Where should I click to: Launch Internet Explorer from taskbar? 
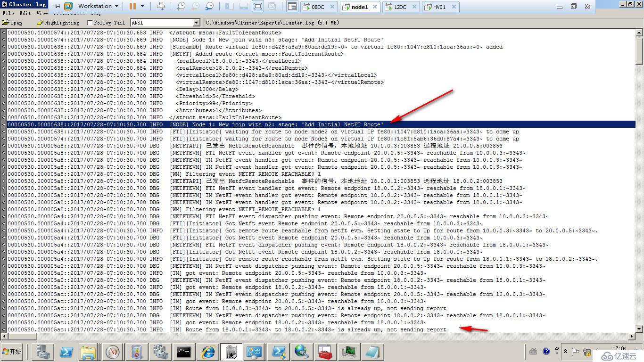pyautogui.click(x=207, y=352)
